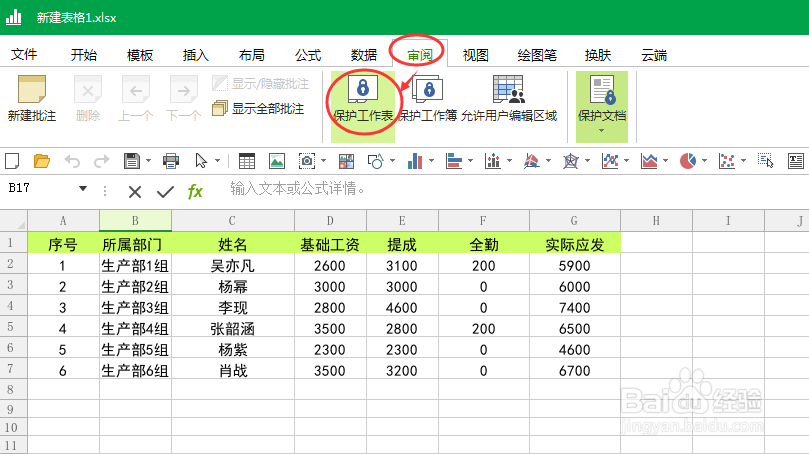Click the open folder icon
This screenshot has height=454, width=809.
pyautogui.click(x=42, y=161)
